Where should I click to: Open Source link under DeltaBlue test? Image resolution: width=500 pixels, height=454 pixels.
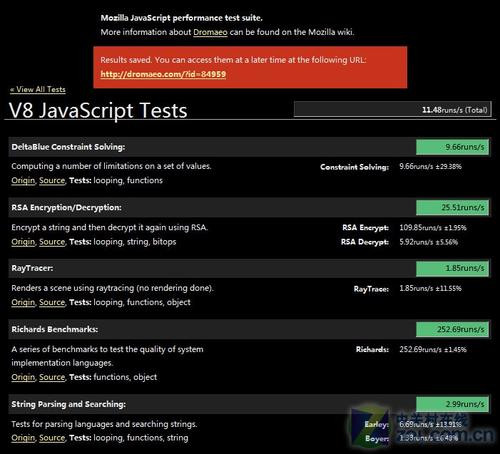click(x=52, y=180)
